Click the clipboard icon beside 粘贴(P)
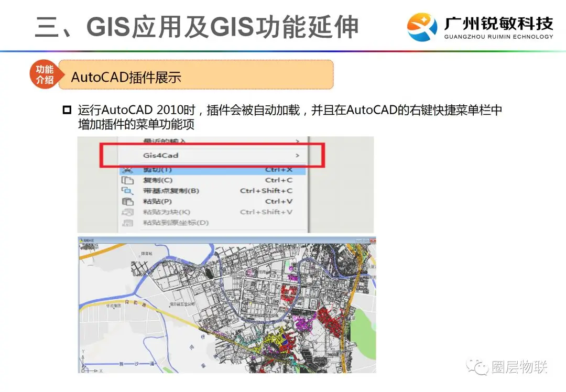 pos(127,201)
